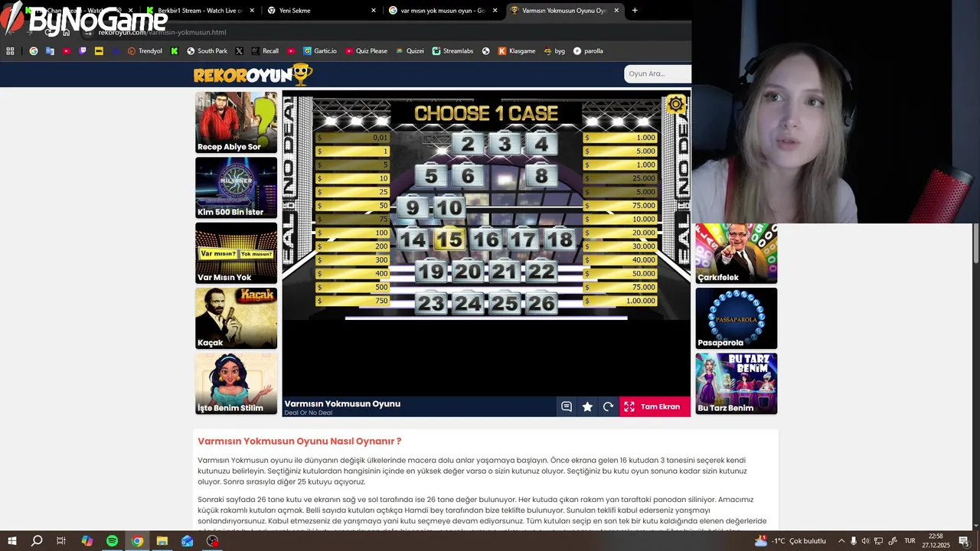Open the Spotify icon in the taskbar
The image size is (980, 551).
(x=112, y=541)
